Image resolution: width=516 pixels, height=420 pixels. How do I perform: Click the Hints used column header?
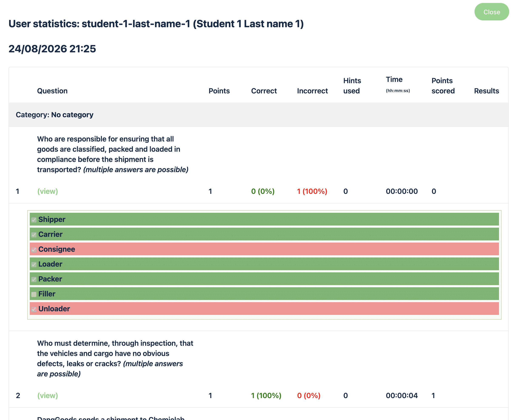pyautogui.click(x=352, y=86)
